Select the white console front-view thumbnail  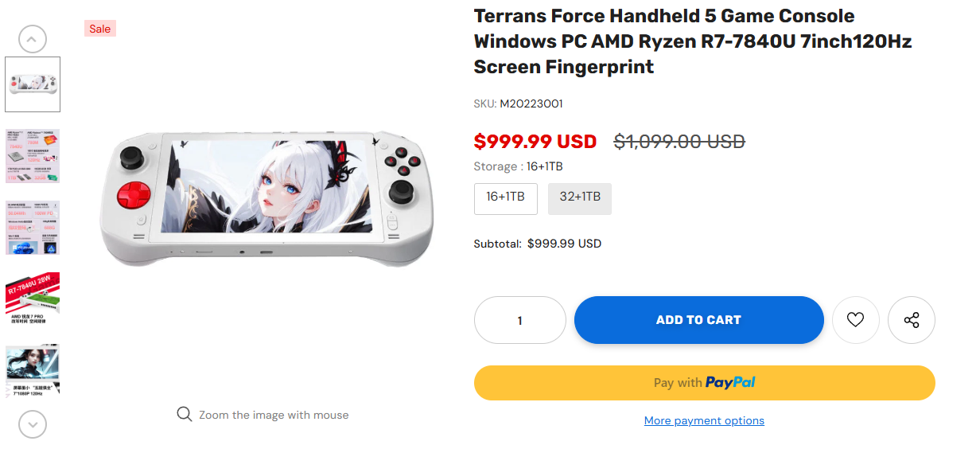click(33, 84)
